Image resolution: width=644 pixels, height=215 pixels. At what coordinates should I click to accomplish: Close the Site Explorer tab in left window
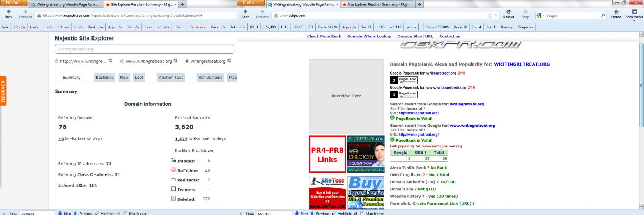click(175, 5)
